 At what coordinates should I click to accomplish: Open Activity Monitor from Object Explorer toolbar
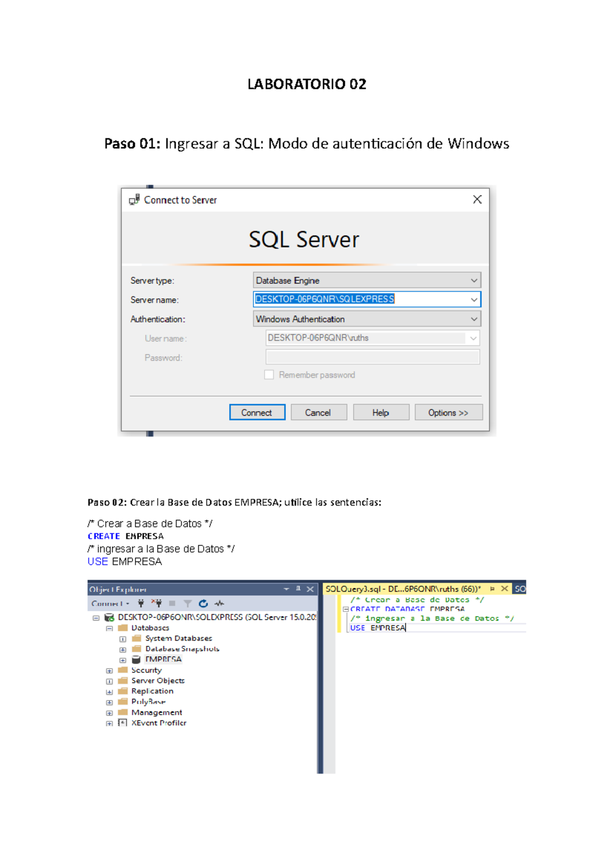point(220,603)
